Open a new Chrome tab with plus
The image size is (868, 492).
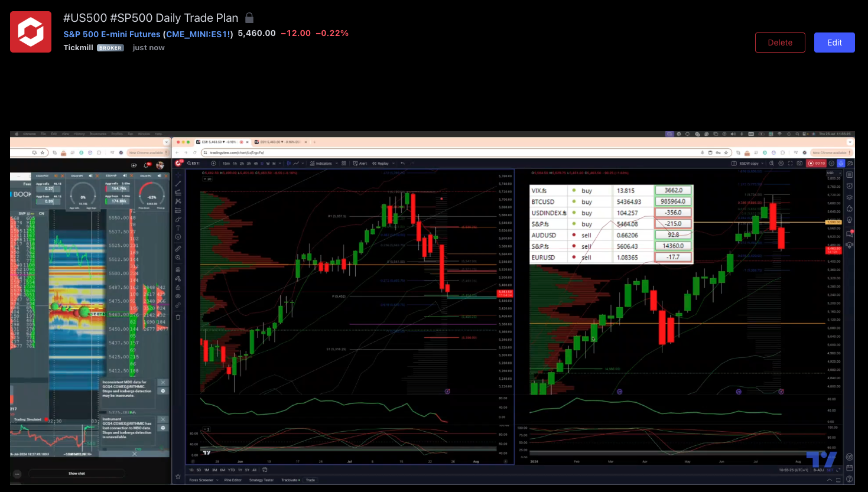(x=314, y=142)
